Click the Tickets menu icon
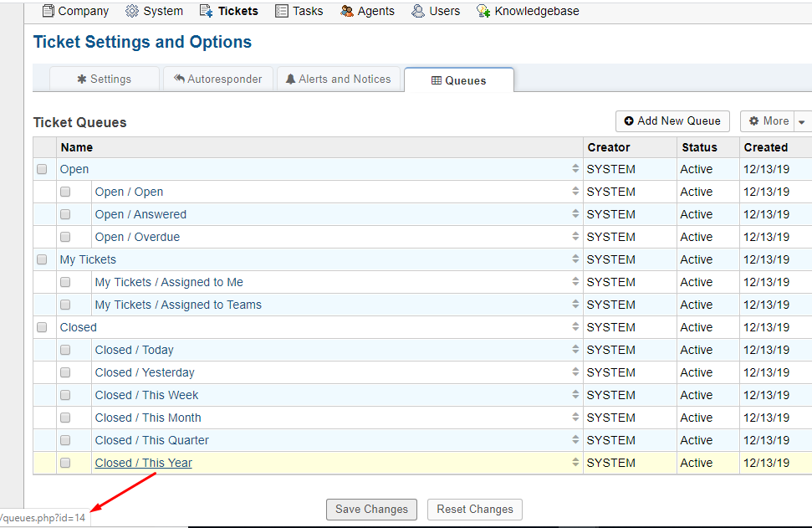The image size is (812, 528). 206,11
